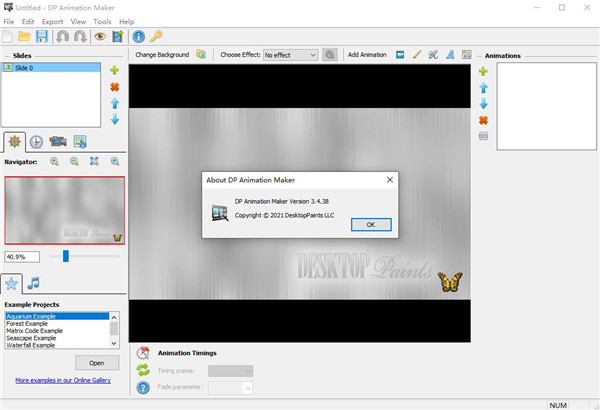The width and height of the screenshot is (600, 410).
Task: Select Slide 0 in the Slides list
Action: coord(51,68)
